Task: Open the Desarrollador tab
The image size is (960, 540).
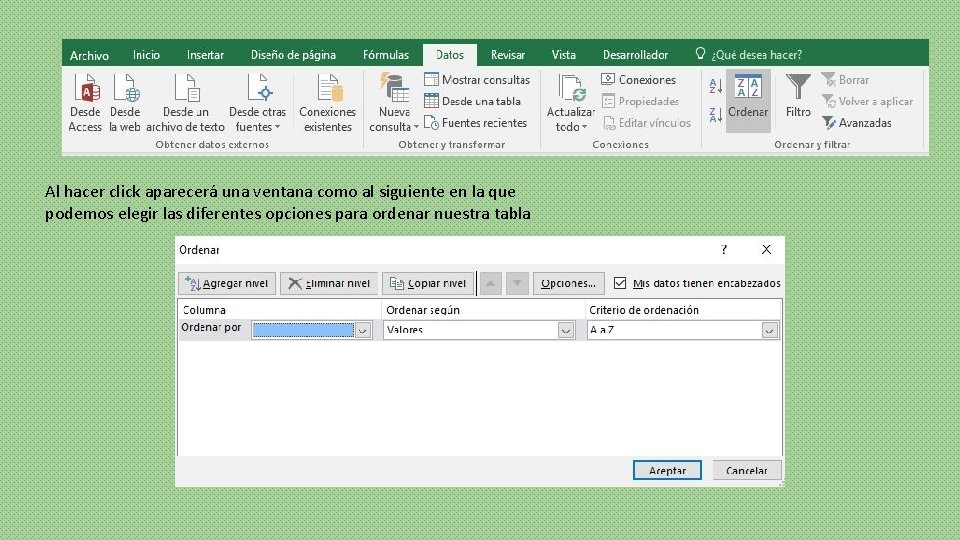Action: click(x=636, y=55)
